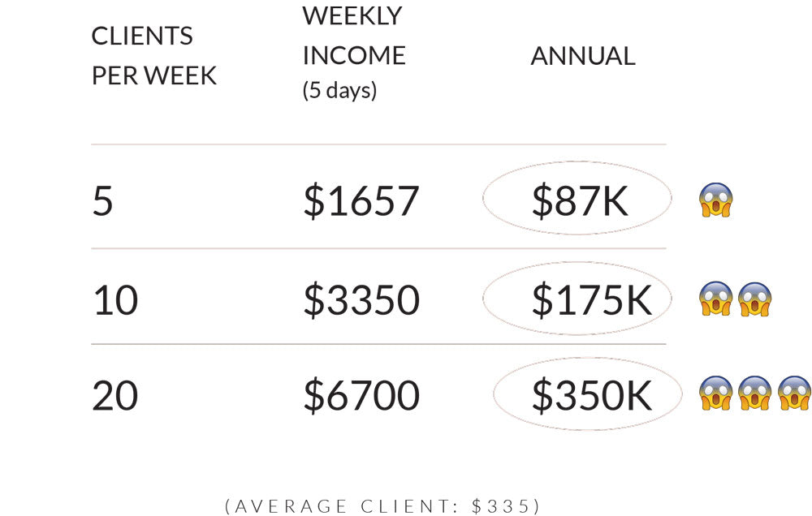
Task: Select the 20 clients per week value
Action: (115, 395)
